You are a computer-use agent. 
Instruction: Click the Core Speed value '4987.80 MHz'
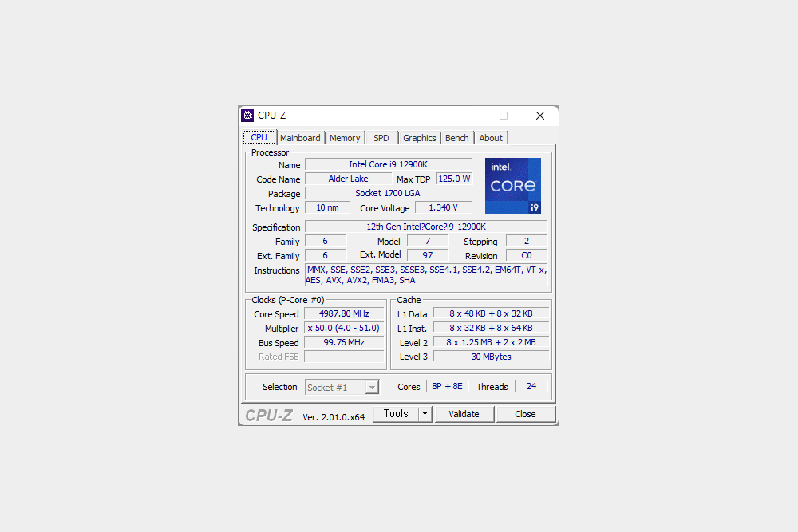pyautogui.click(x=344, y=313)
